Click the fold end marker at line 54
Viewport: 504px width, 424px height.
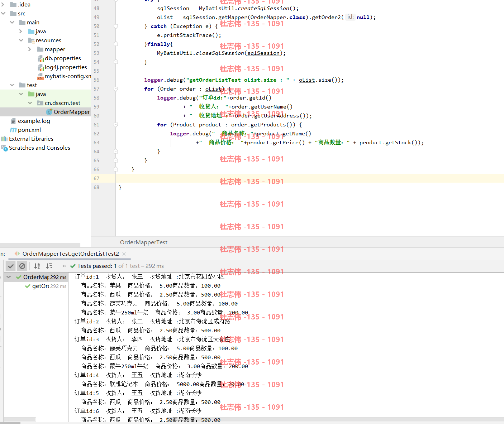tap(116, 62)
